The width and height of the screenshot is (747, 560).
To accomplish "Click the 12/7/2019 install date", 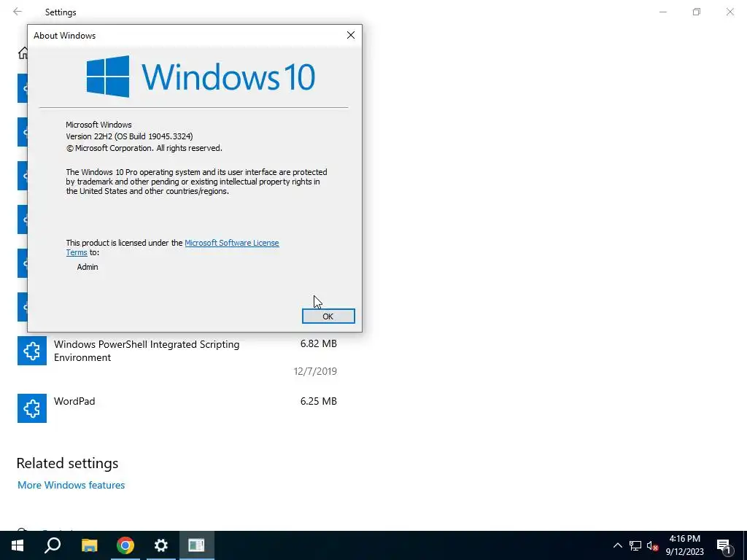I will 315,371.
